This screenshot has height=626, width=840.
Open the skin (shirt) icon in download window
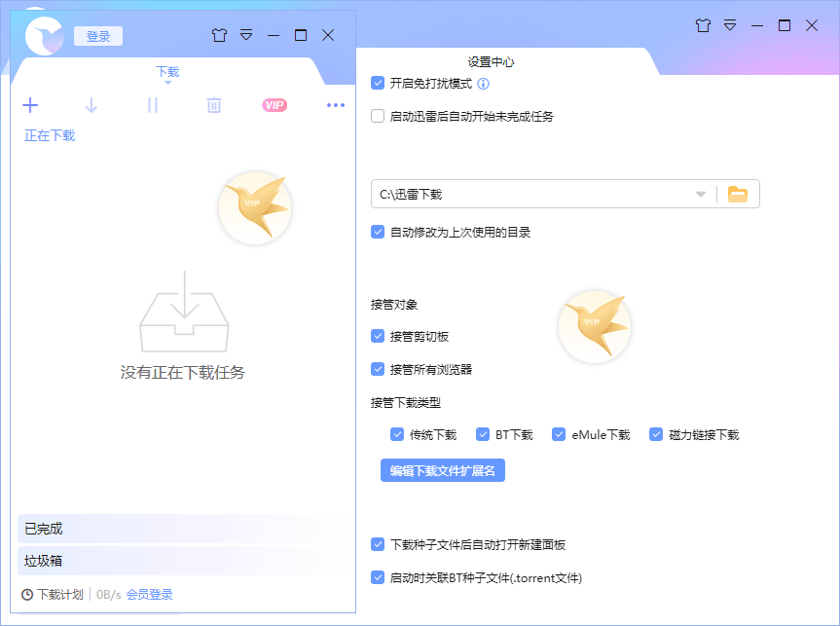pos(219,35)
